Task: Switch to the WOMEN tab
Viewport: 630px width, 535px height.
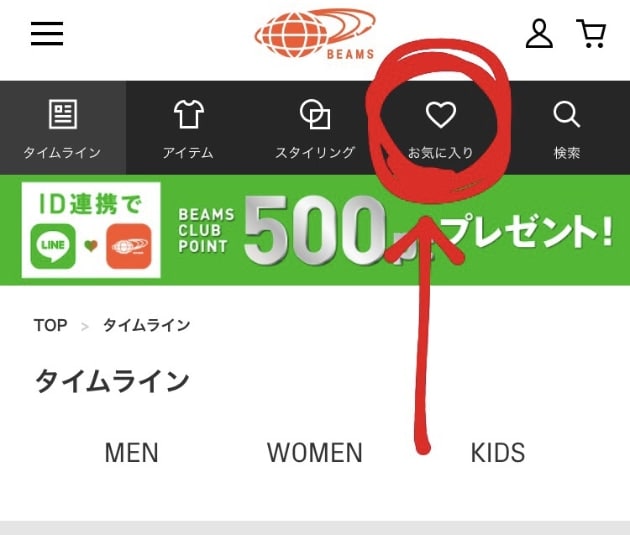Action: coord(315,453)
